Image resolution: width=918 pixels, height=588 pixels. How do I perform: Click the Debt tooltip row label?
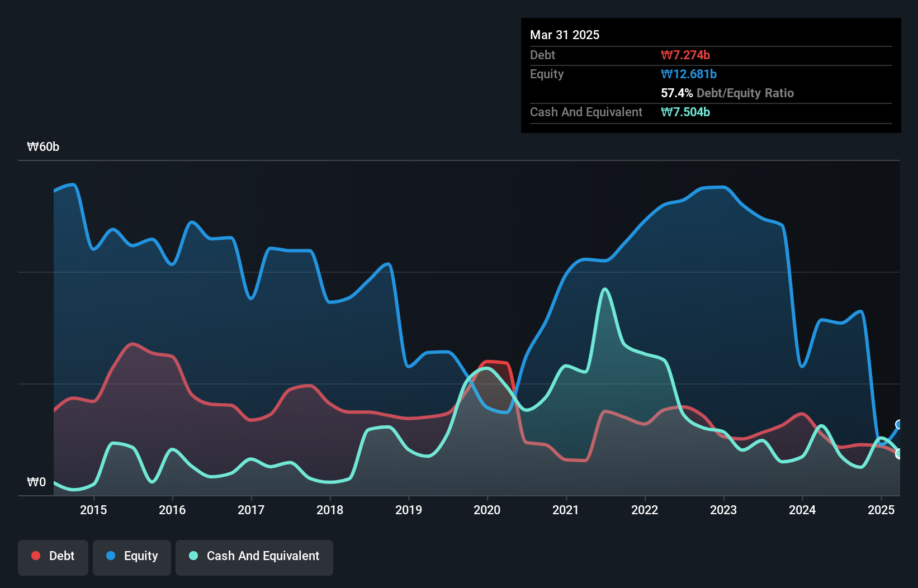(x=542, y=55)
